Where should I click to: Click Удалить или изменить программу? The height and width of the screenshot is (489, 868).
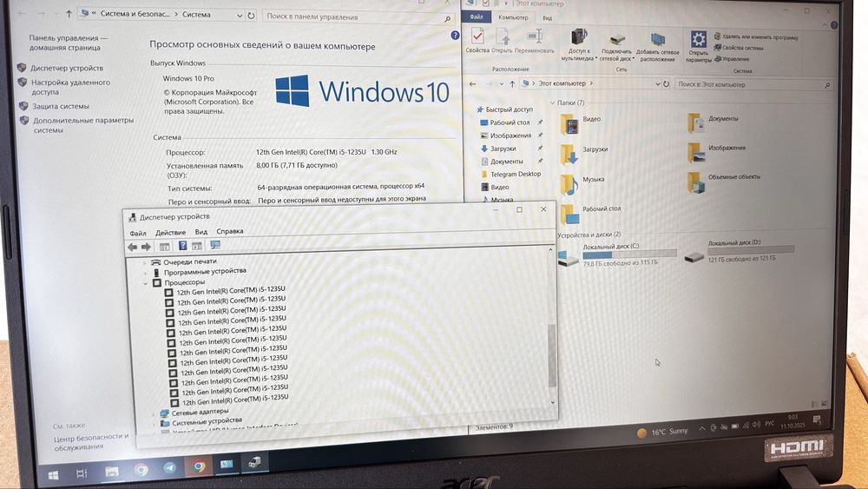[x=757, y=37]
